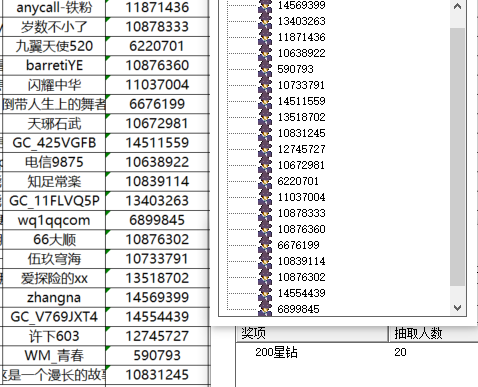Click spreadsheet cell WM_青春
The width and height of the screenshot is (478, 387).
(54, 355)
